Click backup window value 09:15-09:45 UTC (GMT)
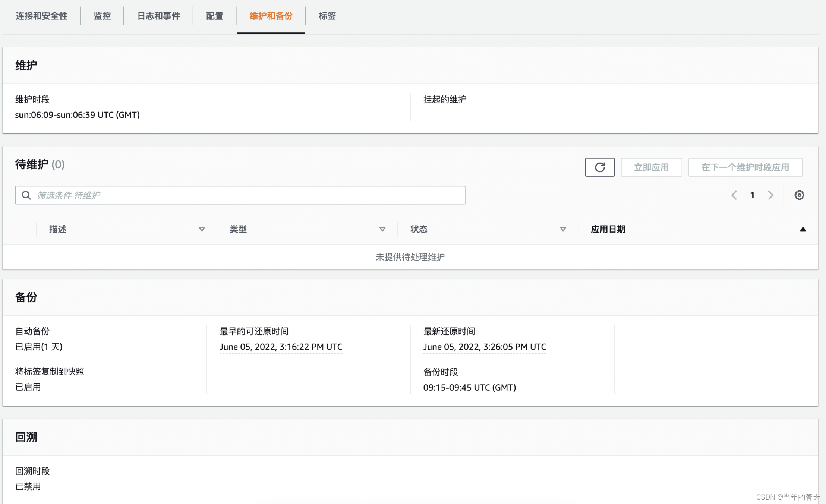This screenshot has height=504, width=826. point(470,388)
